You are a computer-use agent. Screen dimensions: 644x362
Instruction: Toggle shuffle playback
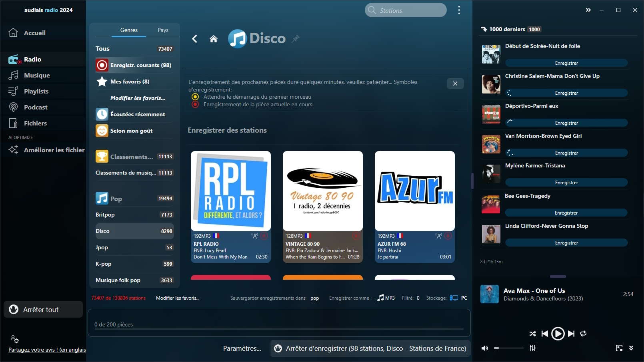pos(532,334)
